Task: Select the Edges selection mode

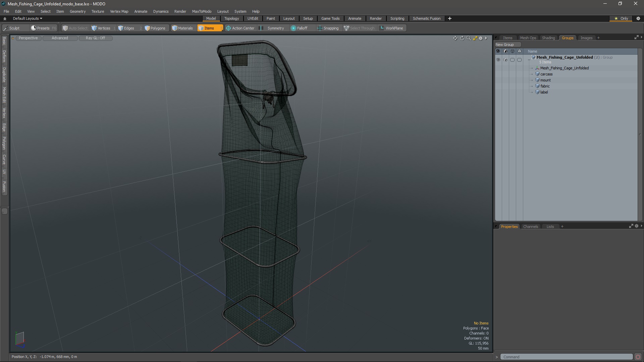Action: pos(129,28)
